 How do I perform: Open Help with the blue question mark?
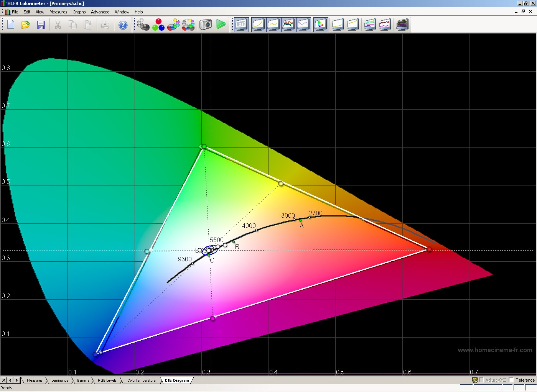click(123, 25)
